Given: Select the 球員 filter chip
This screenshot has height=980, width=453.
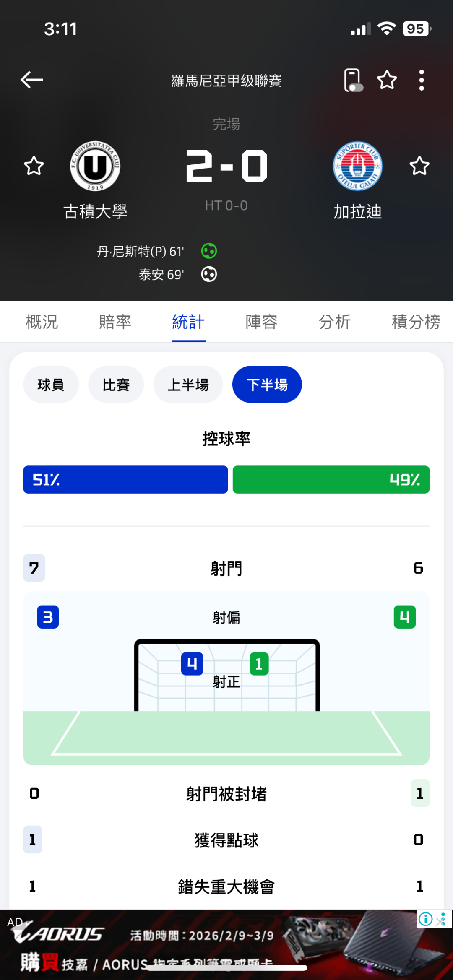Looking at the screenshot, I should pyautogui.click(x=51, y=385).
